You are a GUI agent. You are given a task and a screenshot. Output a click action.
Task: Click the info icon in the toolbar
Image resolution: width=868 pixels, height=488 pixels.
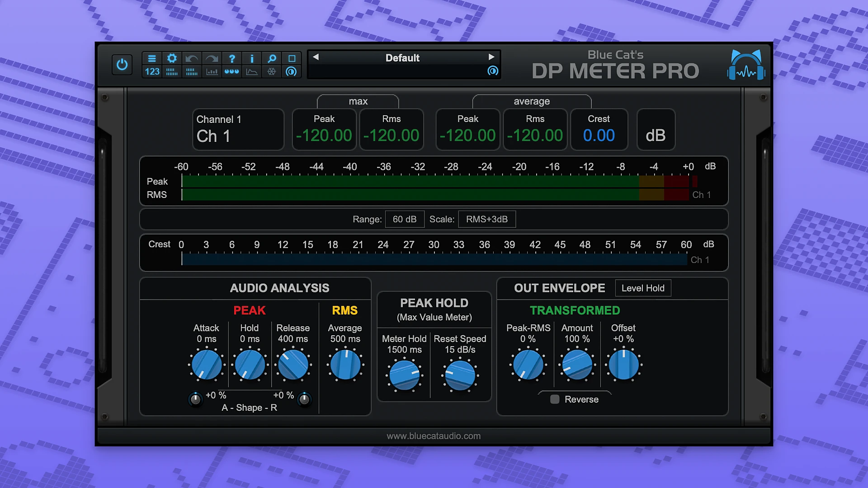[x=252, y=58]
